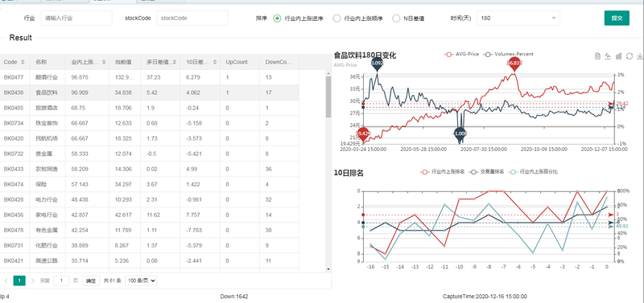Toggle 交易量排名 legend in 10日排名 chart

click(x=487, y=172)
